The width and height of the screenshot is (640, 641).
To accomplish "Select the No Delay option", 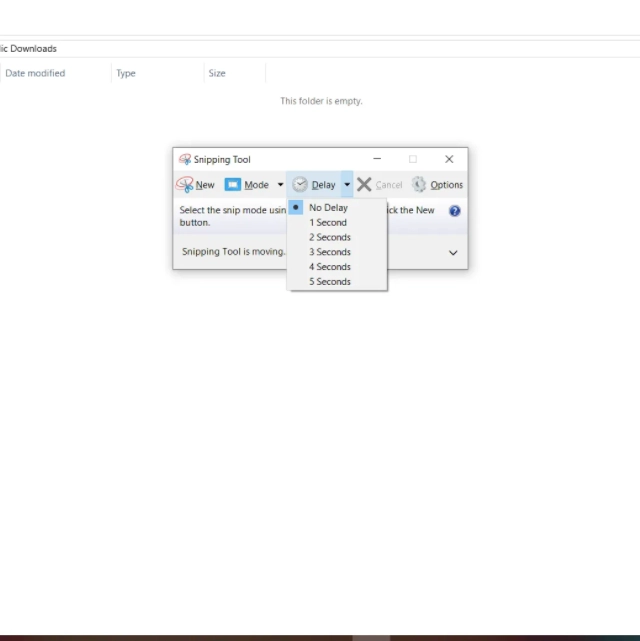I will click(x=328, y=208).
